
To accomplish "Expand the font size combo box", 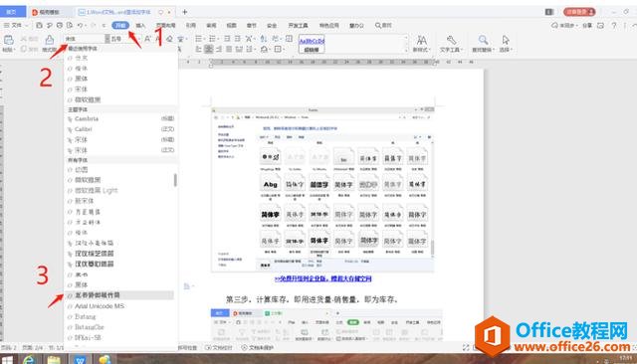I will [x=126, y=39].
